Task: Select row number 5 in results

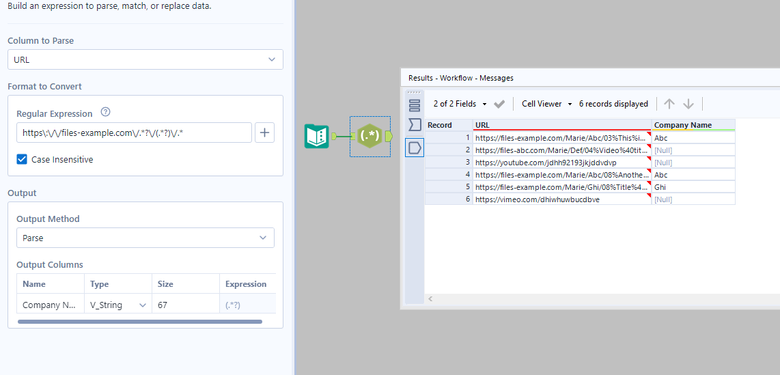Action: 448,187
